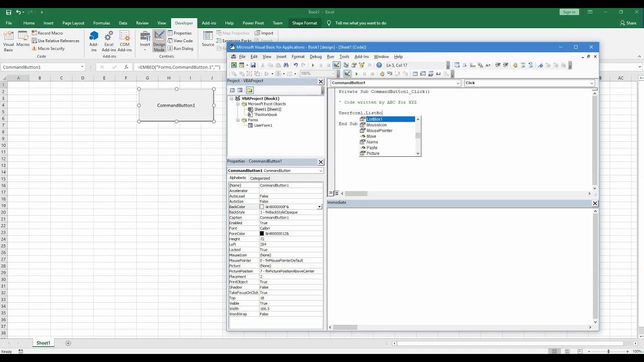Select UserForm1 in project tree
Image resolution: width=644 pixels, height=362 pixels.
[x=263, y=125]
